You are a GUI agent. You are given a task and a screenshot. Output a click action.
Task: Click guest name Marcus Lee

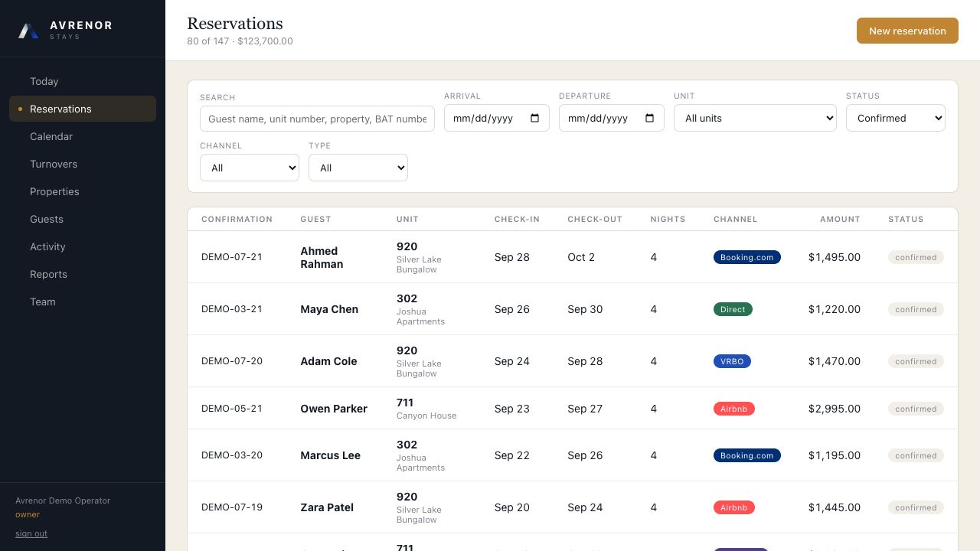pyautogui.click(x=330, y=455)
